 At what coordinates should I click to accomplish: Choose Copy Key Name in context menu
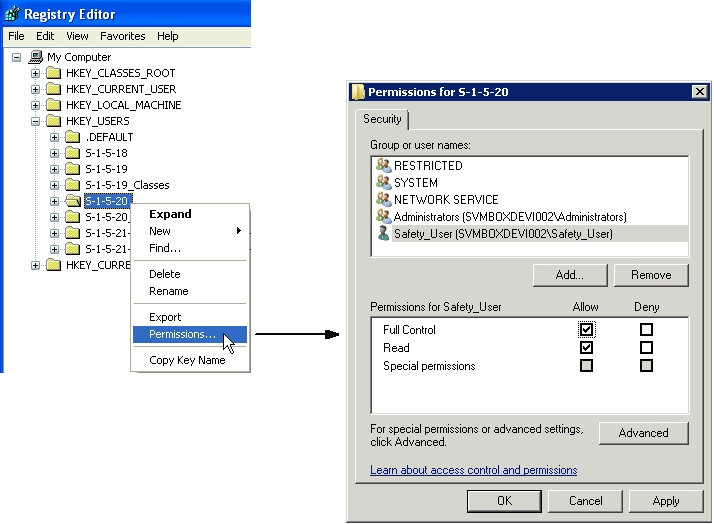coord(190,360)
